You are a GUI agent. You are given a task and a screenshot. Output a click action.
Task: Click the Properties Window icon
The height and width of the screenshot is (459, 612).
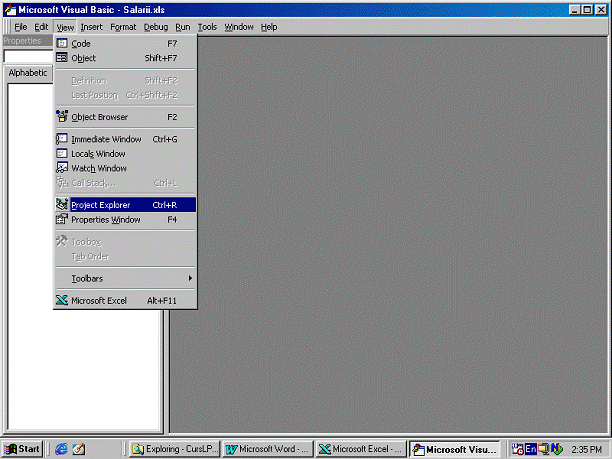coord(62,219)
